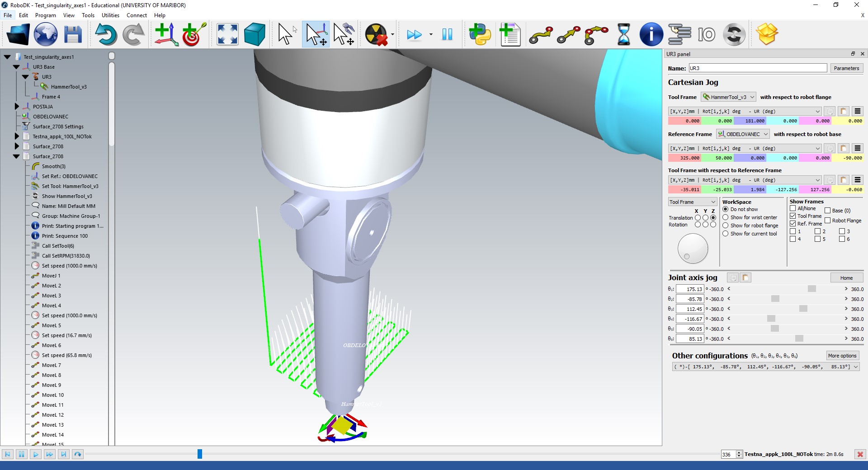Expand the POSTAJA tree node

tap(17, 107)
